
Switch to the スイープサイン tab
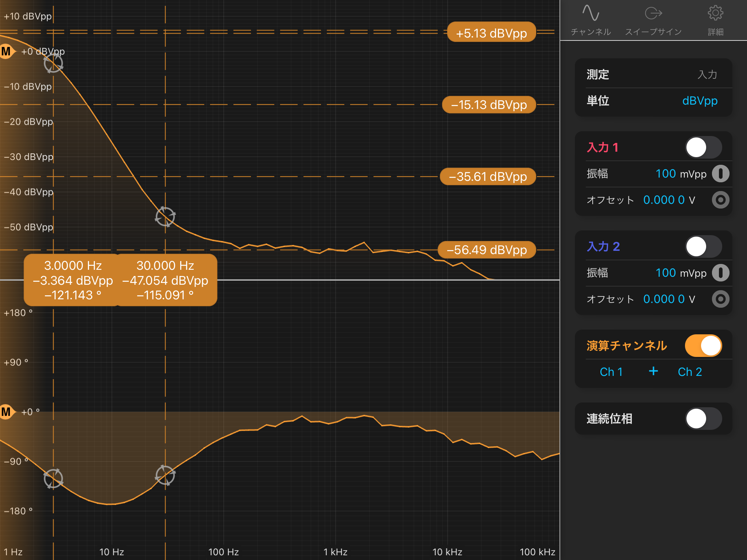(653, 20)
